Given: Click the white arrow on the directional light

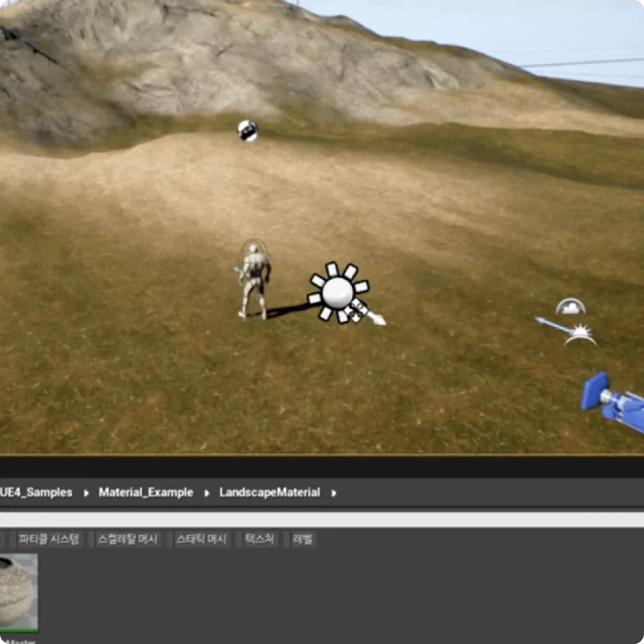Looking at the screenshot, I should [375, 318].
